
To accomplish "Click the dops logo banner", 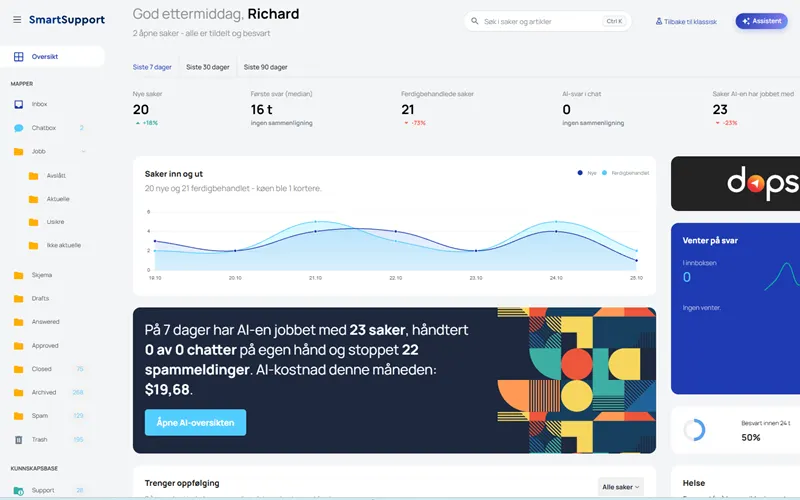I will coord(736,184).
